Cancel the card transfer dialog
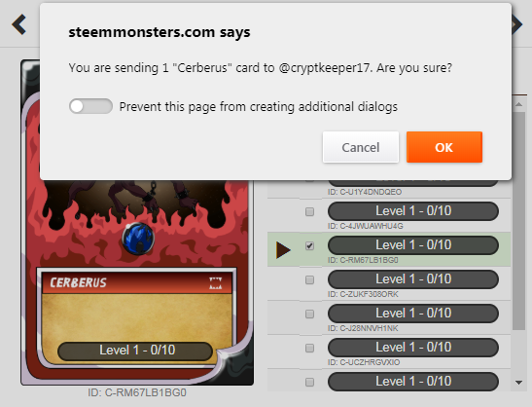The height and width of the screenshot is (407, 532). [361, 147]
